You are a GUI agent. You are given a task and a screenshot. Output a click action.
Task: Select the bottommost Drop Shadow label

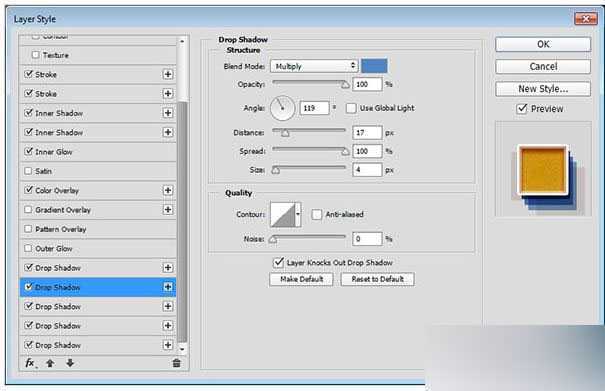58,345
